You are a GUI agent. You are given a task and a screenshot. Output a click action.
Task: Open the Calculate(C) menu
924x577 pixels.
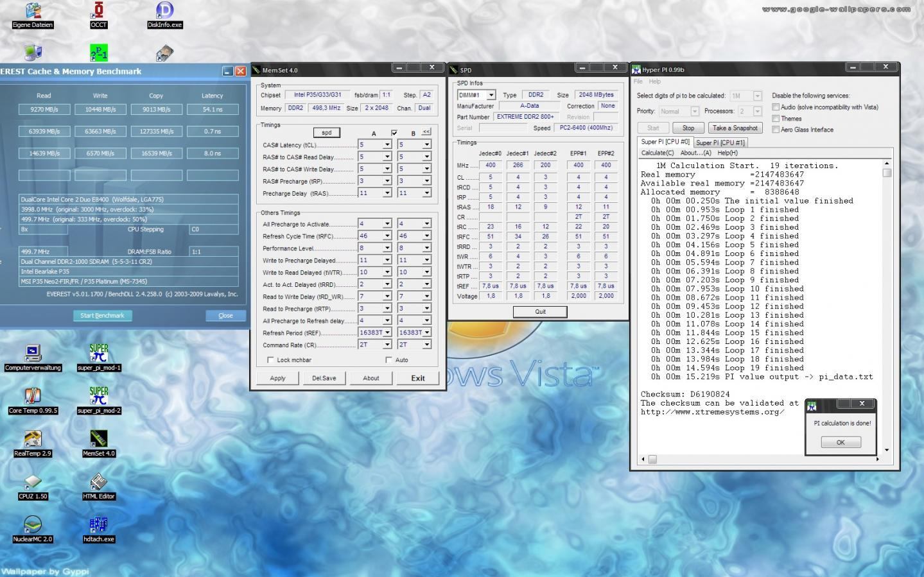click(658, 153)
